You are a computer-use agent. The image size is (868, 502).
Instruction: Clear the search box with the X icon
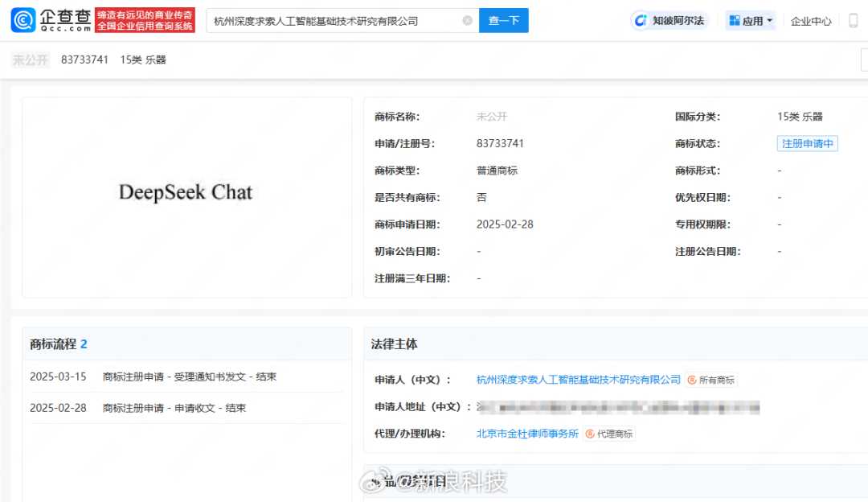(x=467, y=20)
